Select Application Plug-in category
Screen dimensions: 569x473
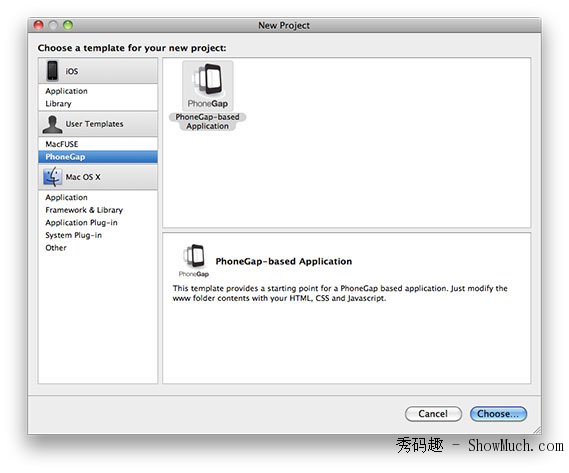coord(98,223)
